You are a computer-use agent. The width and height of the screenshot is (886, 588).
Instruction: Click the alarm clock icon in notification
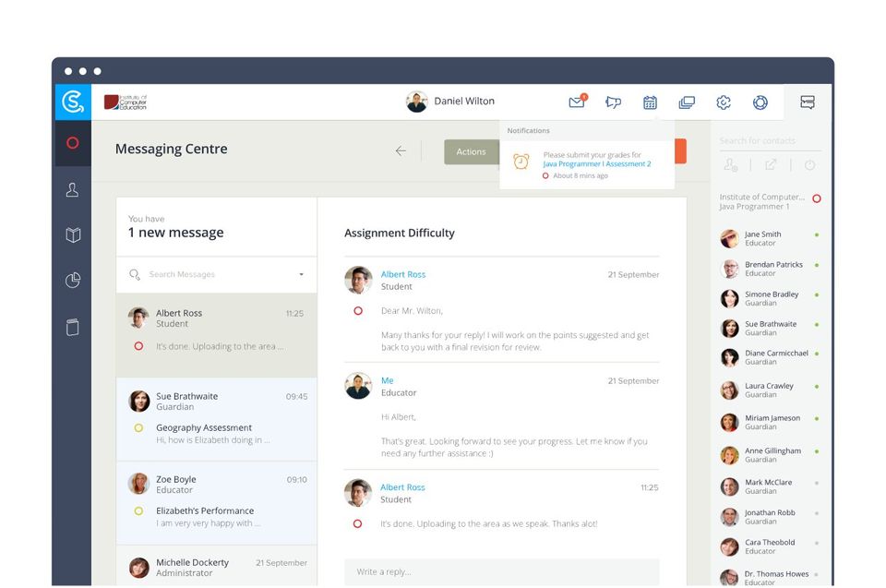[x=521, y=162]
